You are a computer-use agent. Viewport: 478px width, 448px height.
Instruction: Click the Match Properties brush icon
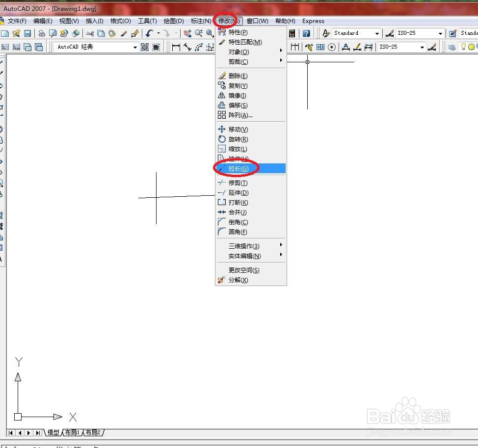click(x=124, y=33)
